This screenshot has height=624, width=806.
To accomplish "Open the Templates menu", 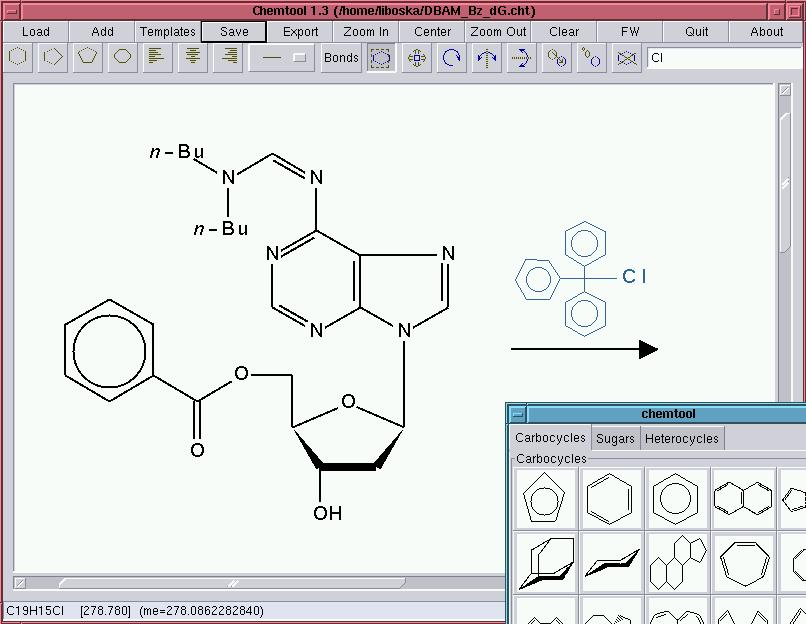I will coord(167,31).
